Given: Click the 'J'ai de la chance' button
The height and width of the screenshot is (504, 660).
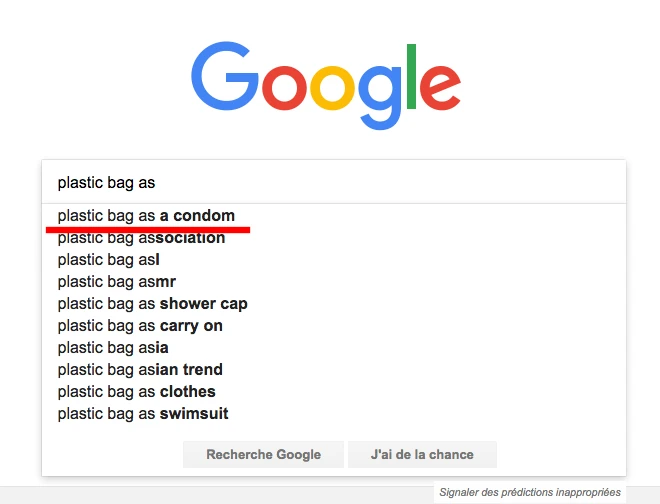Looking at the screenshot, I should click(422, 454).
